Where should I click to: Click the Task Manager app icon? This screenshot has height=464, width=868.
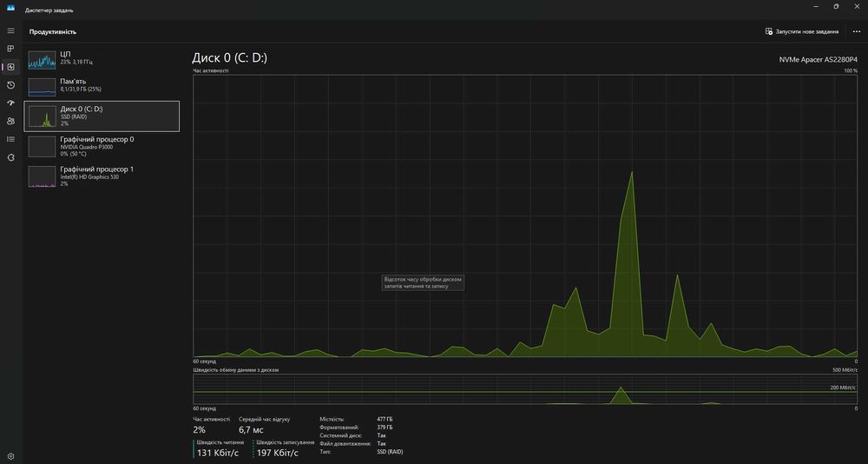click(10, 7)
